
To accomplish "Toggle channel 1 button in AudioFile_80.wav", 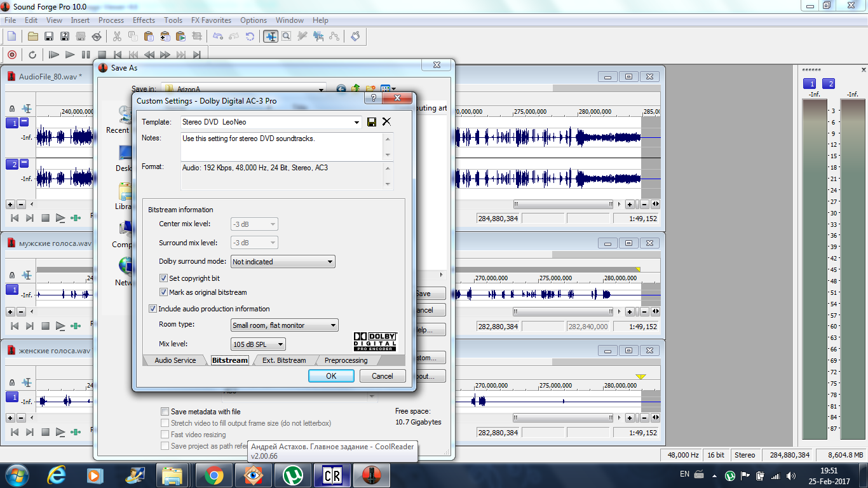I will coord(12,123).
